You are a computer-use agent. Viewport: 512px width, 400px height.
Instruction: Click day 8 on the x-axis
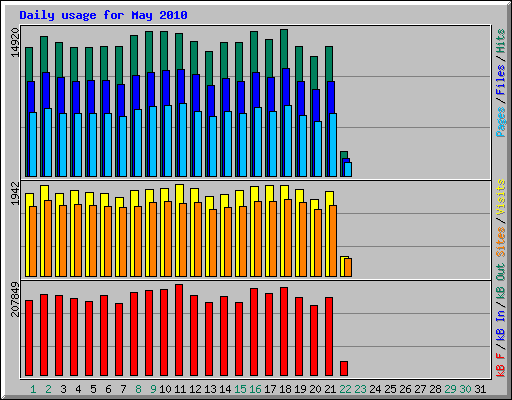(138, 389)
